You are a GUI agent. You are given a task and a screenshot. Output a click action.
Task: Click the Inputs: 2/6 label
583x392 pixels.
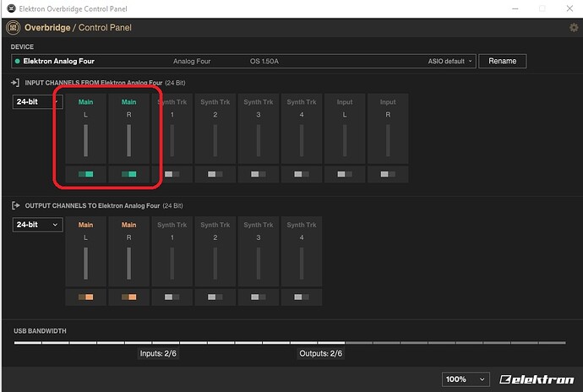tap(158, 353)
